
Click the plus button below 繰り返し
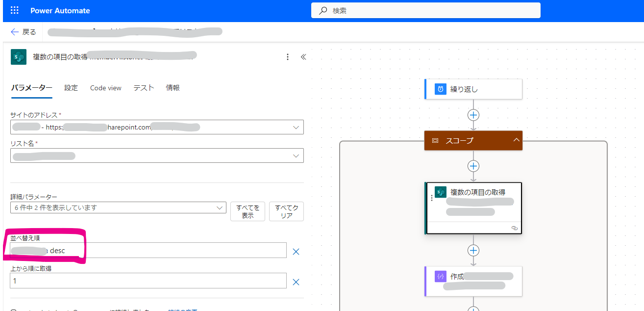(473, 115)
